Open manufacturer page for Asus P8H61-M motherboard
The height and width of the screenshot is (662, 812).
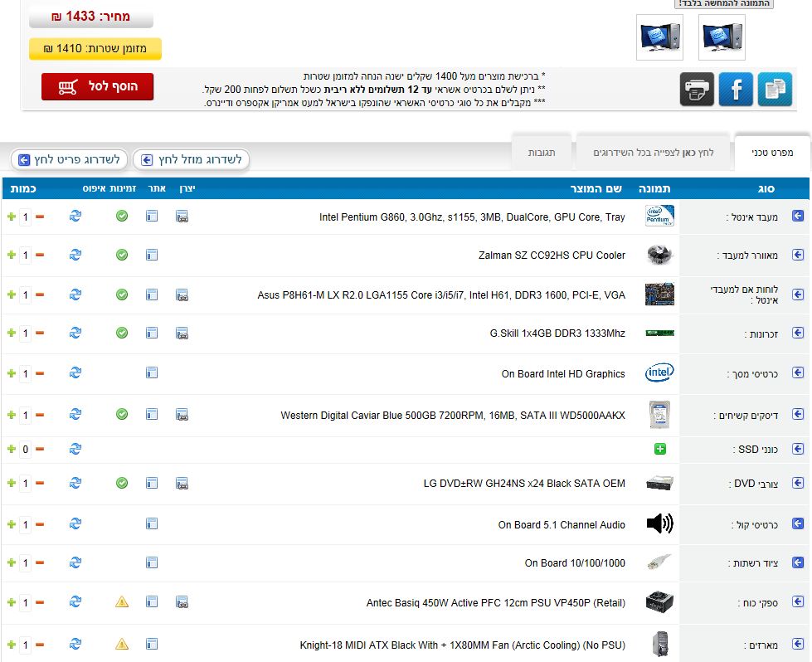tap(182, 294)
